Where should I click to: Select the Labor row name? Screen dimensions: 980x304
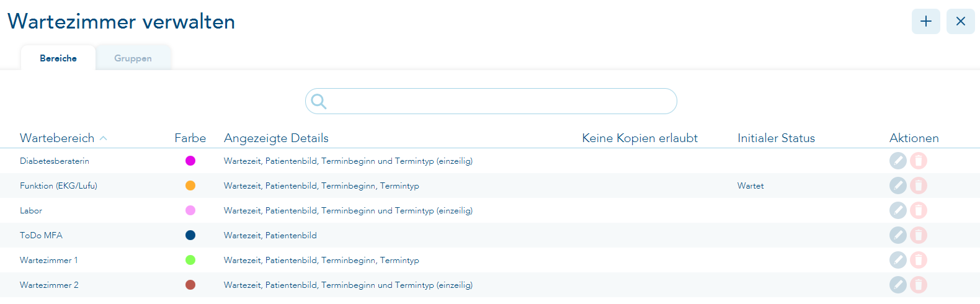(31, 210)
